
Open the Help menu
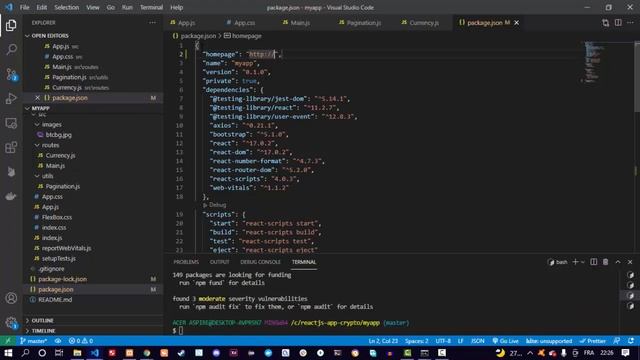[176, 7]
